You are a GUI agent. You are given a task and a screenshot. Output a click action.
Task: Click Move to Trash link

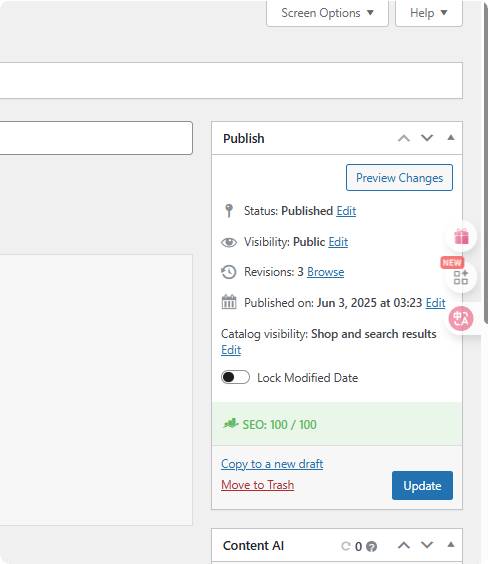[x=257, y=485]
